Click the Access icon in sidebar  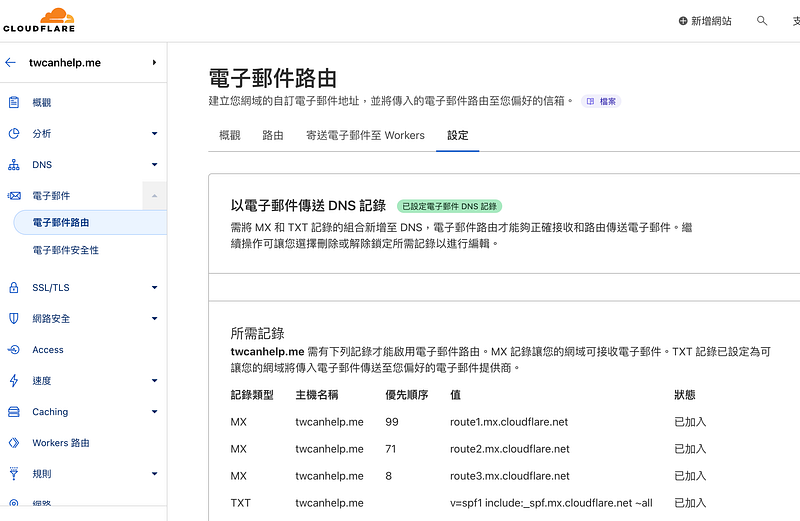pos(14,350)
